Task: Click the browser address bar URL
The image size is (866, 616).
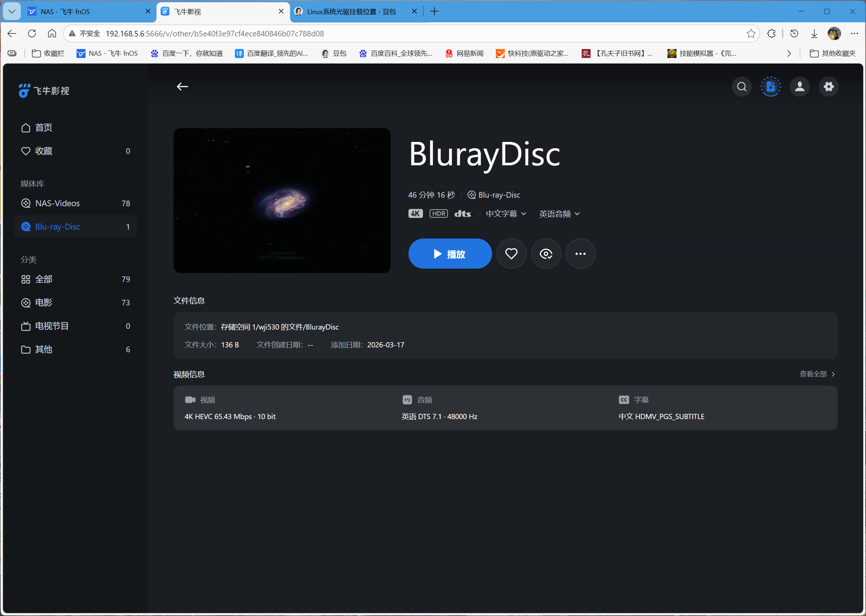Action: point(214,34)
